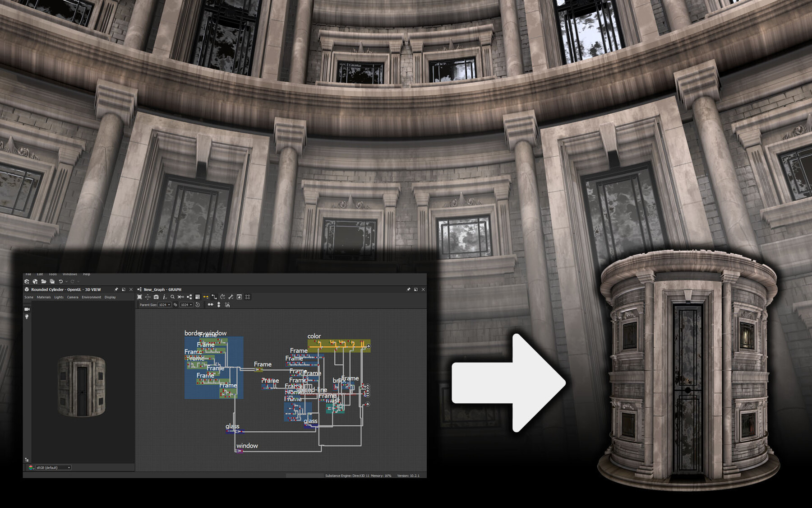Image resolution: width=812 pixels, height=508 pixels.
Task: Pin the Rounded Cylinder 3D view panel
Action: tap(116, 289)
